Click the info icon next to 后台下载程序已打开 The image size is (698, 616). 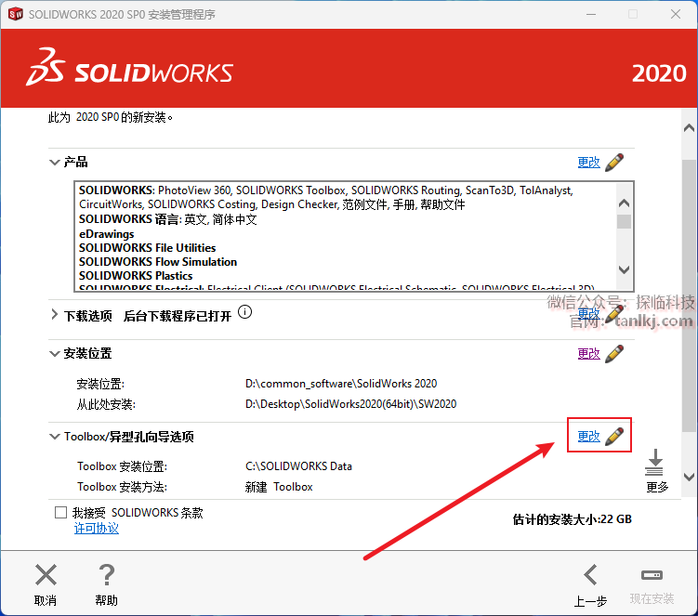tap(244, 312)
